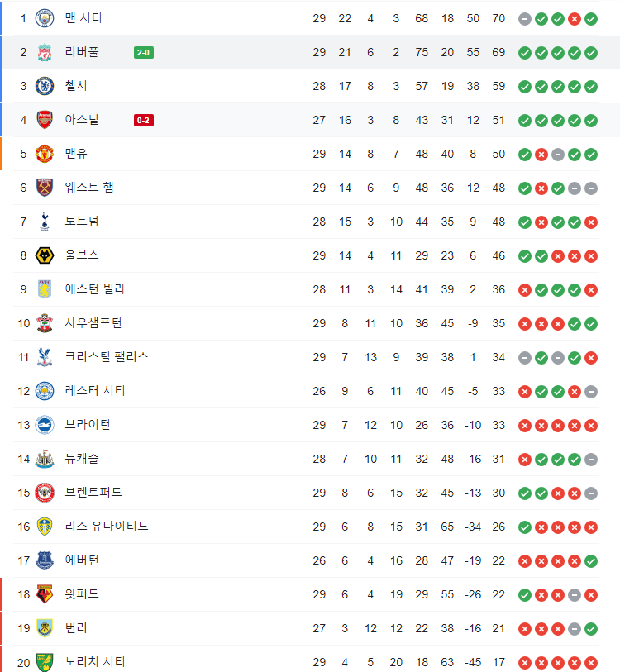This screenshot has width=620, height=672.
Task: Click Liverpool's green 2-0 result badge
Action: 144,53
